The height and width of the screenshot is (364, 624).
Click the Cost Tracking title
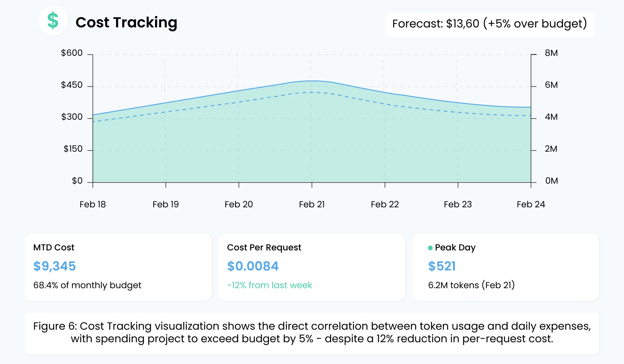click(126, 22)
